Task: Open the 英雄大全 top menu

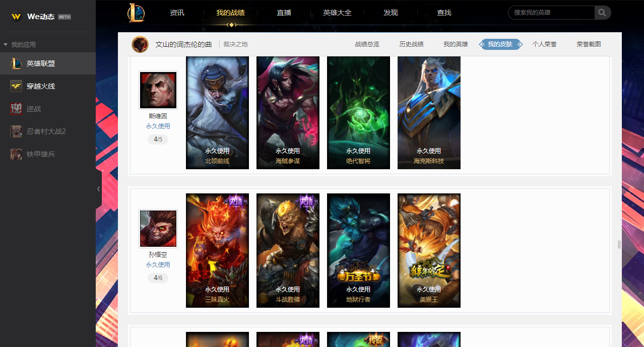Action: (x=337, y=13)
